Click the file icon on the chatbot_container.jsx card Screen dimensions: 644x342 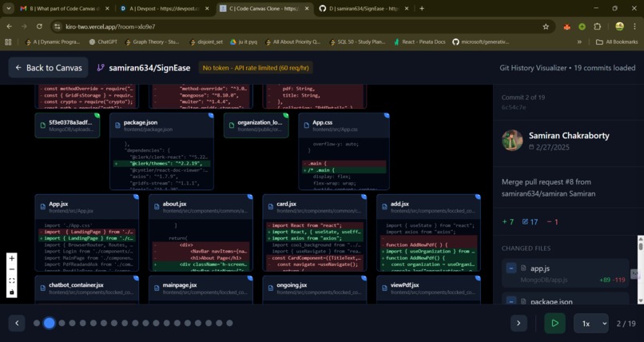coord(42,288)
